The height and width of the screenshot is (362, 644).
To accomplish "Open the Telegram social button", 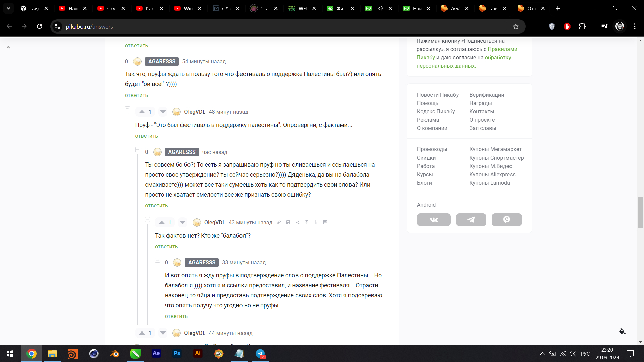I will tap(471, 220).
